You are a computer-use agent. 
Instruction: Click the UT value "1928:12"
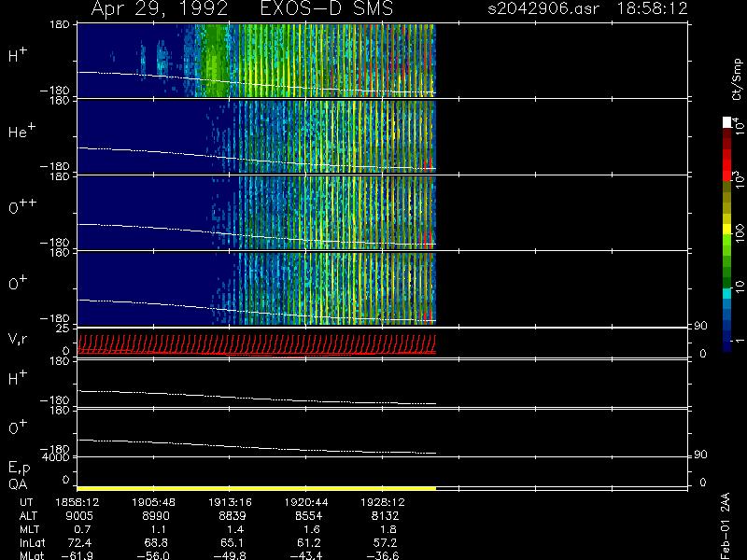(x=383, y=502)
